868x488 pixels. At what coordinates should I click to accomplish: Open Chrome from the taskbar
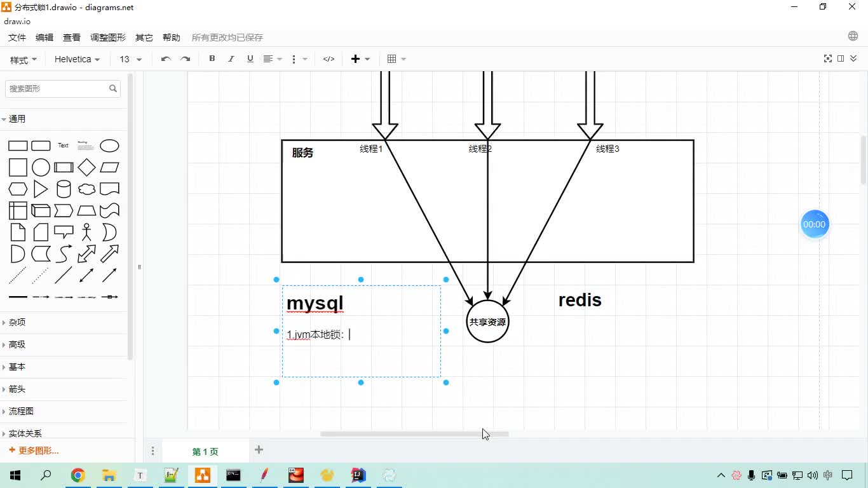[78, 475]
